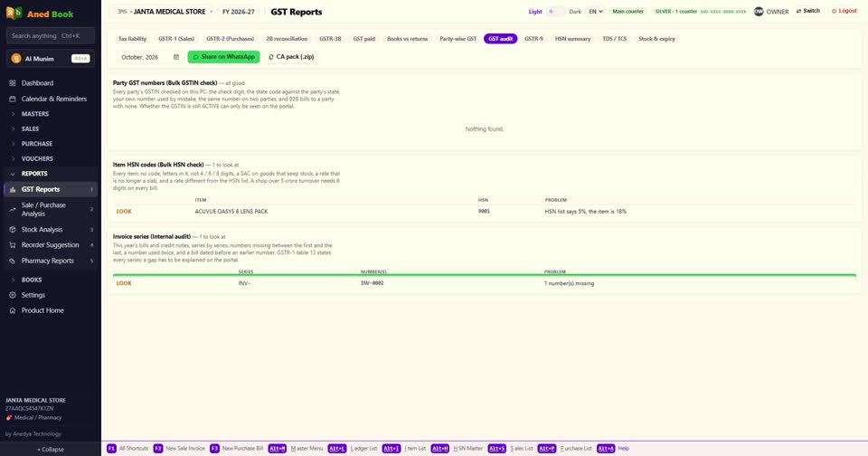
Task: Open the EN language dropdown
Action: (x=595, y=12)
